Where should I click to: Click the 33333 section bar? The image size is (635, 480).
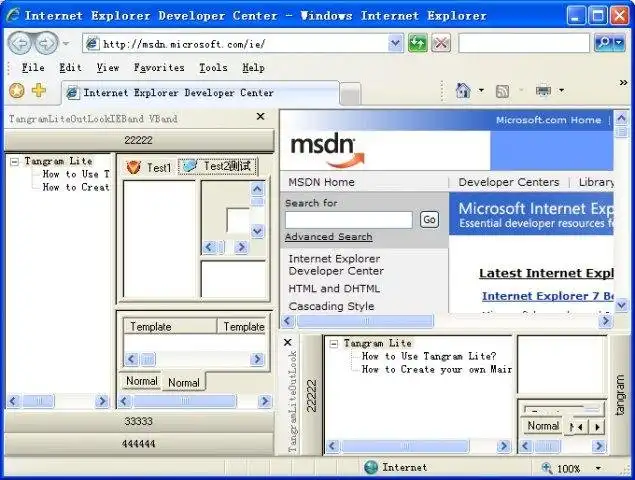pos(139,422)
